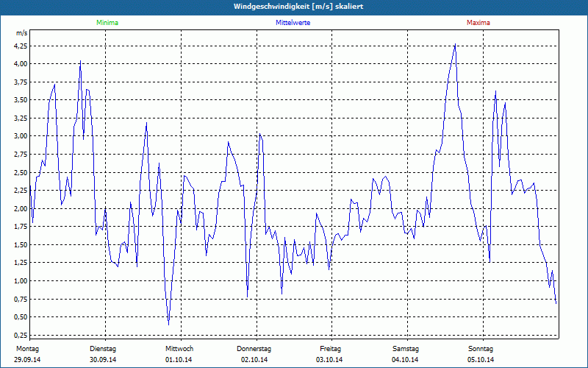
Task: Click the 2,50 y-axis value
Action: pyautogui.click(x=21, y=172)
